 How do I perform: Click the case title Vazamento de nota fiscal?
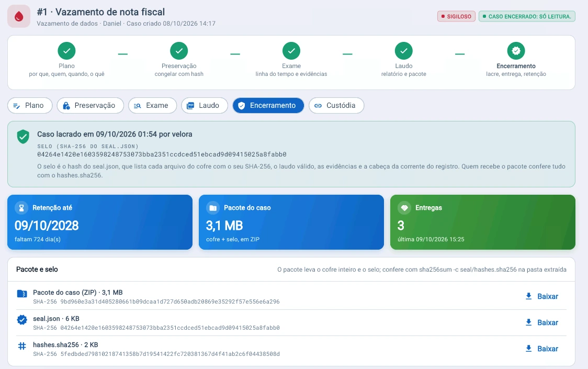click(110, 12)
